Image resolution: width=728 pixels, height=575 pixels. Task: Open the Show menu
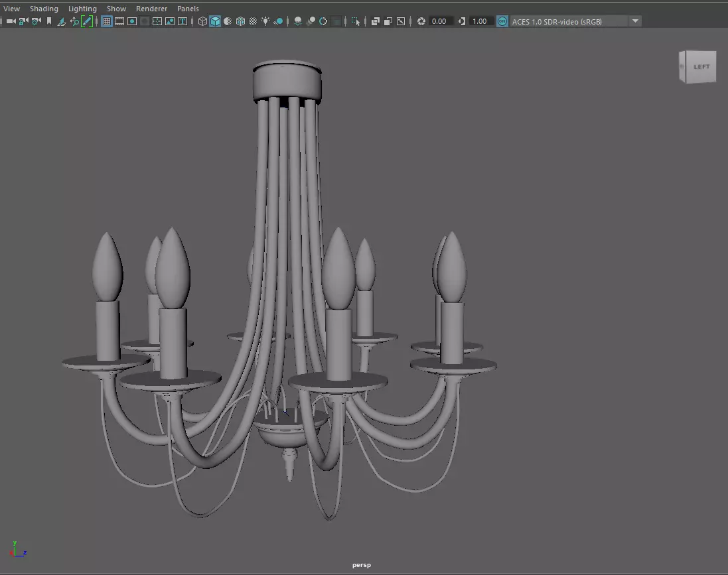point(116,9)
